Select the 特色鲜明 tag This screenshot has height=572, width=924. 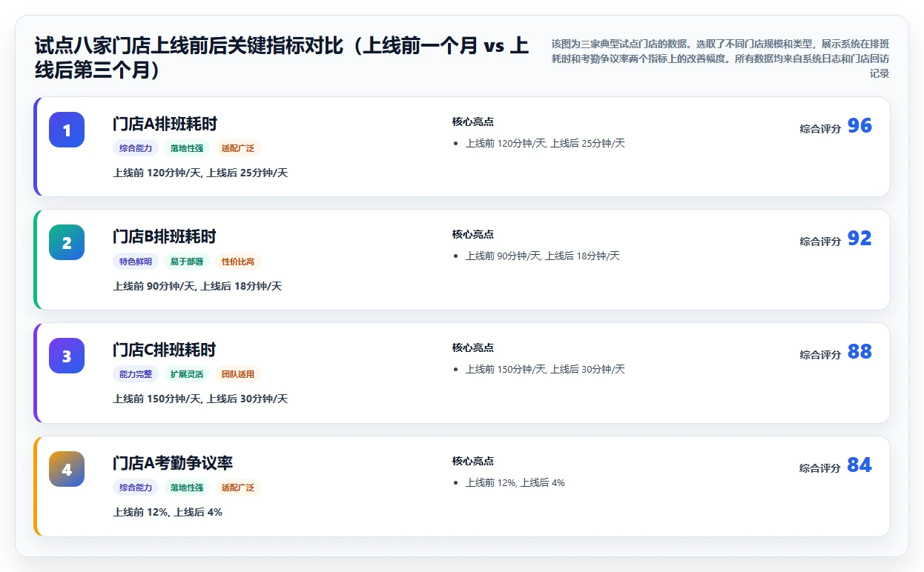[x=136, y=262]
